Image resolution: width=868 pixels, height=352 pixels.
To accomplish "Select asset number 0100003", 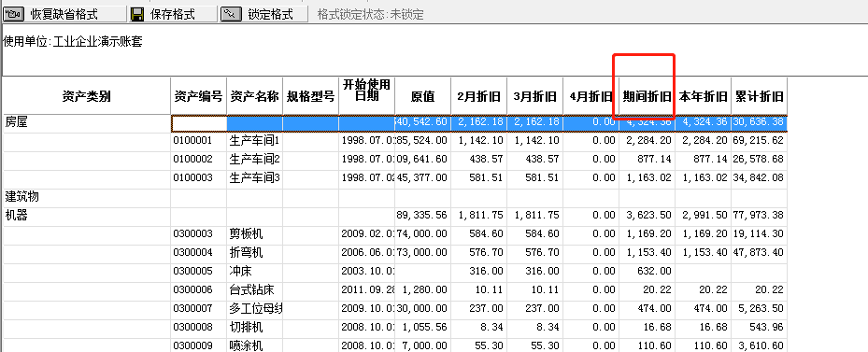I will tap(192, 178).
